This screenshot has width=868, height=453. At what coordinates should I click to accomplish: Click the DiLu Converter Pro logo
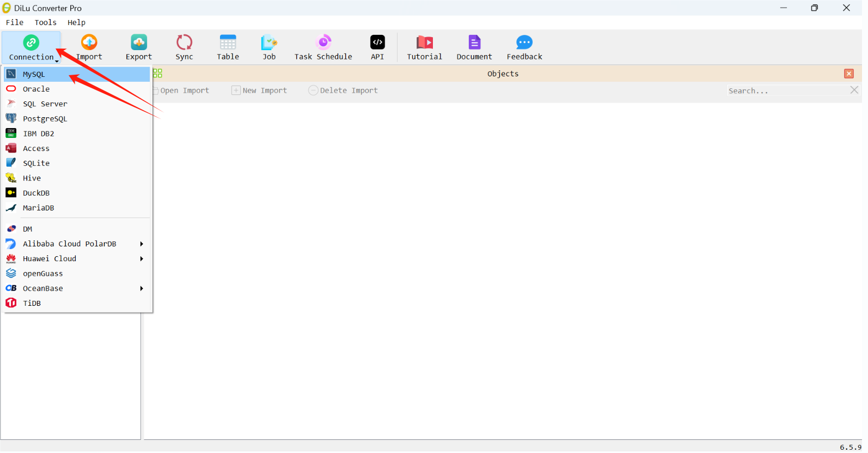7,8
